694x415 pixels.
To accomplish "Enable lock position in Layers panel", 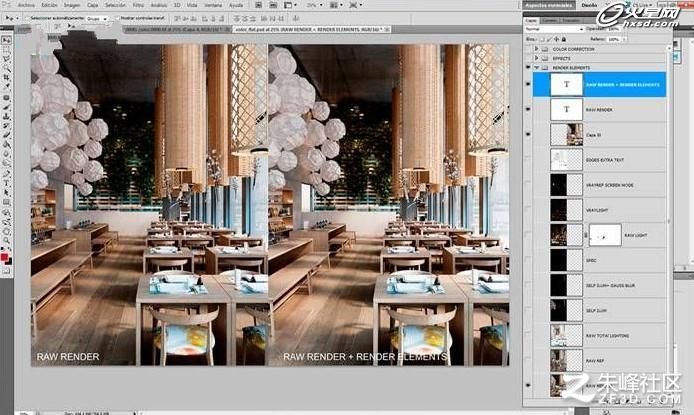I will tap(557, 39).
